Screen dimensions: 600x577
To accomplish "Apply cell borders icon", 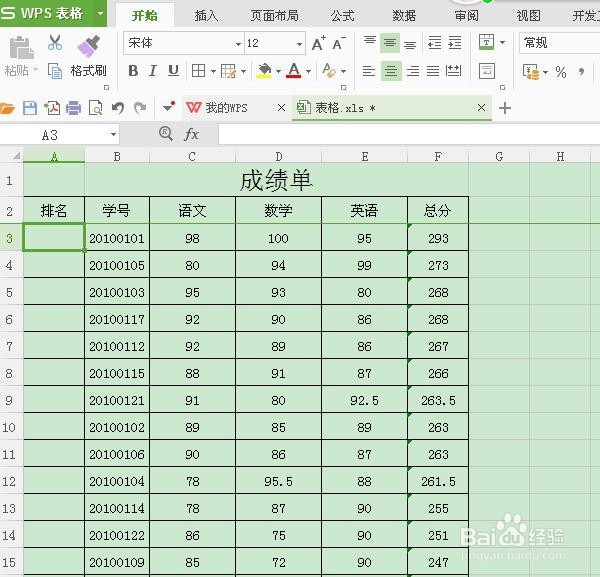I will (198, 71).
